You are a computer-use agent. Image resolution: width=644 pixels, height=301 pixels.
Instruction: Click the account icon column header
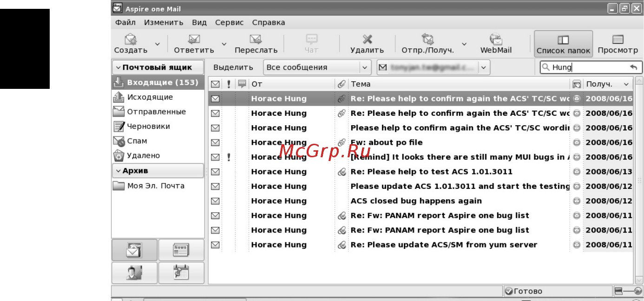577,84
